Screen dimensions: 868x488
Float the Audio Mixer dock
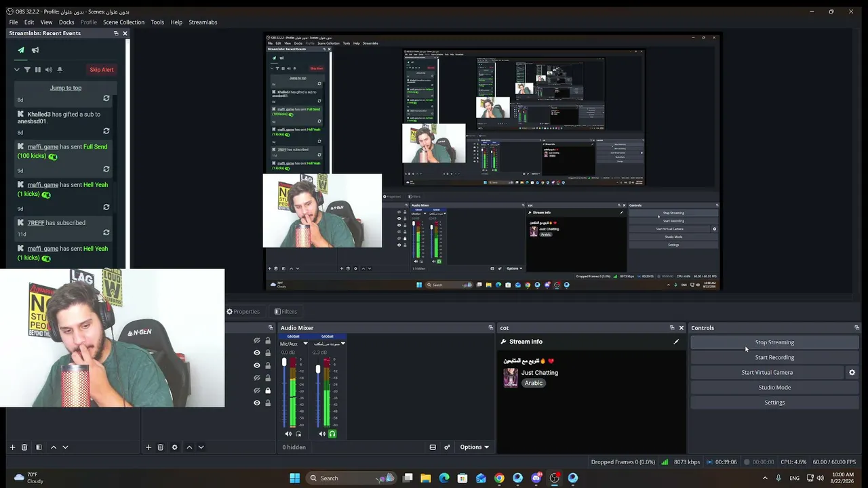(491, 328)
